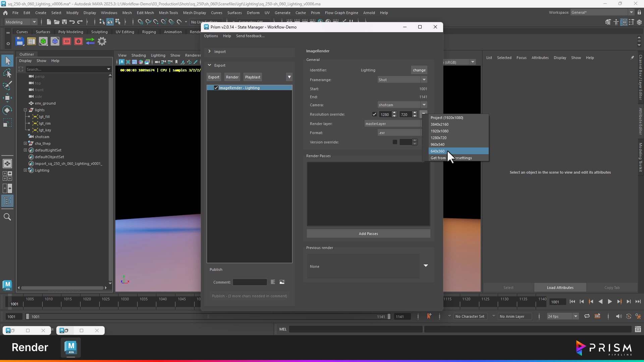Click the Outliner layout icon in toolbox
The height and width of the screenshot is (362, 644).
(7, 201)
